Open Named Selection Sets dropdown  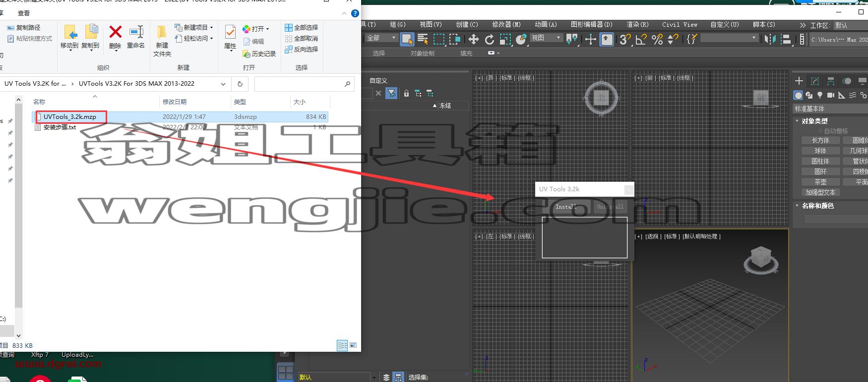[x=729, y=38]
